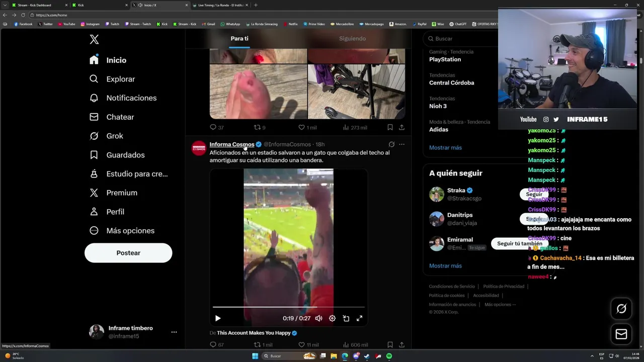This screenshot has height=362, width=644.
Task: Open Explorar in the sidebar
Action: [112, 79]
